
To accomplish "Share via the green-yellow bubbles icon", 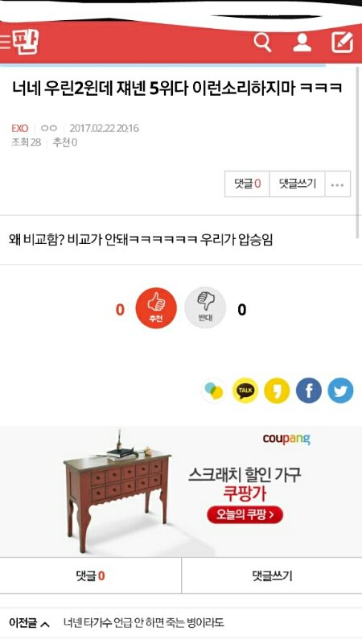I will [213, 390].
